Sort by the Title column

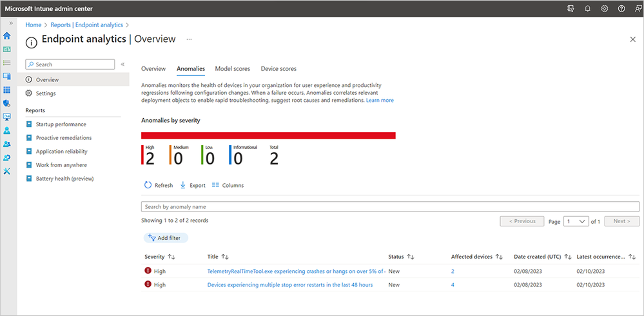tap(218, 257)
